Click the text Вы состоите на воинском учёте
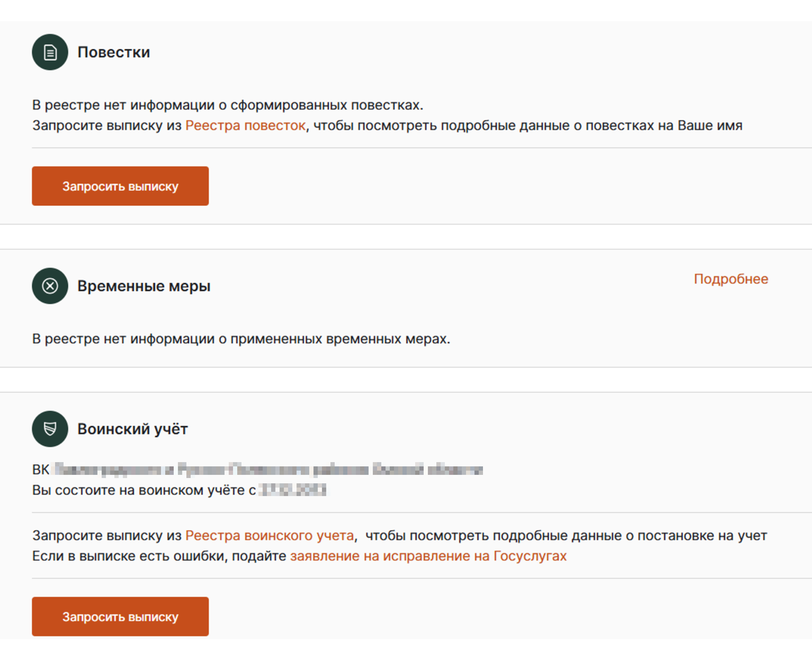812x672 pixels. pyautogui.click(x=144, y=490)
